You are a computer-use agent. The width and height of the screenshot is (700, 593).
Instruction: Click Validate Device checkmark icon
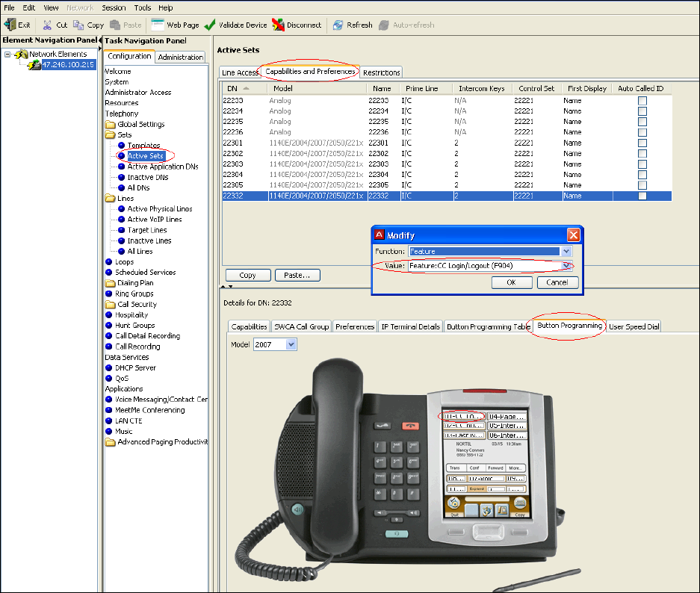tap(210, 25)
